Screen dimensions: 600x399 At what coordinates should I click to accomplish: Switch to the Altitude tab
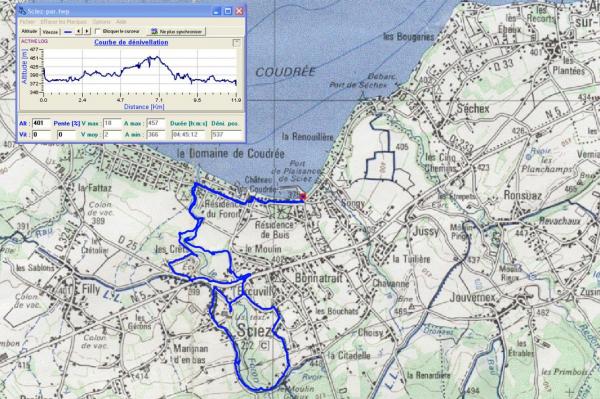(29, 31)
